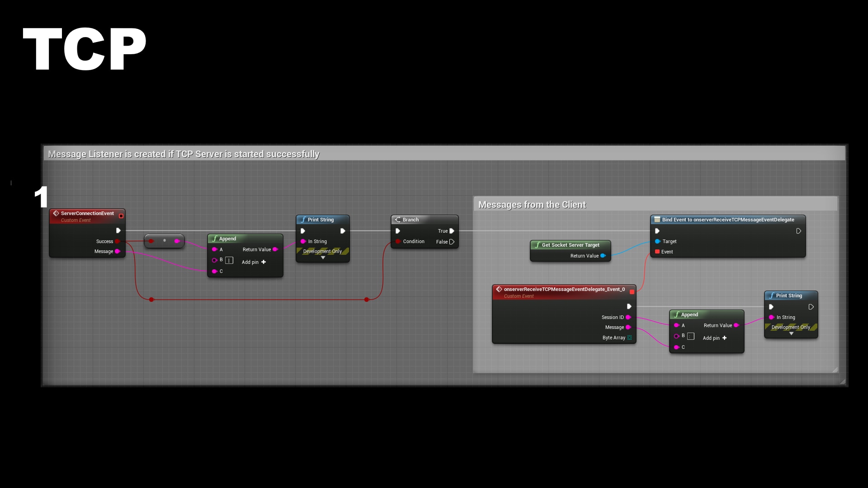Select the Print String node icon

[303, 219]
